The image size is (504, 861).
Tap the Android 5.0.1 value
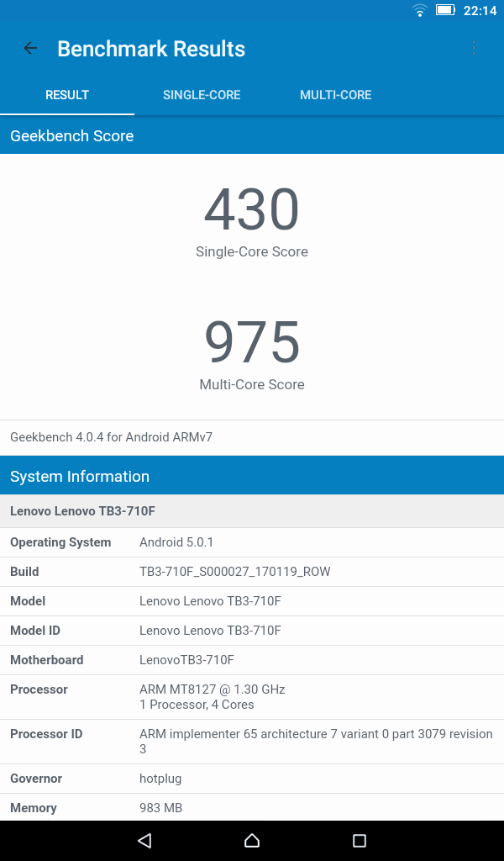pos(176,542)
